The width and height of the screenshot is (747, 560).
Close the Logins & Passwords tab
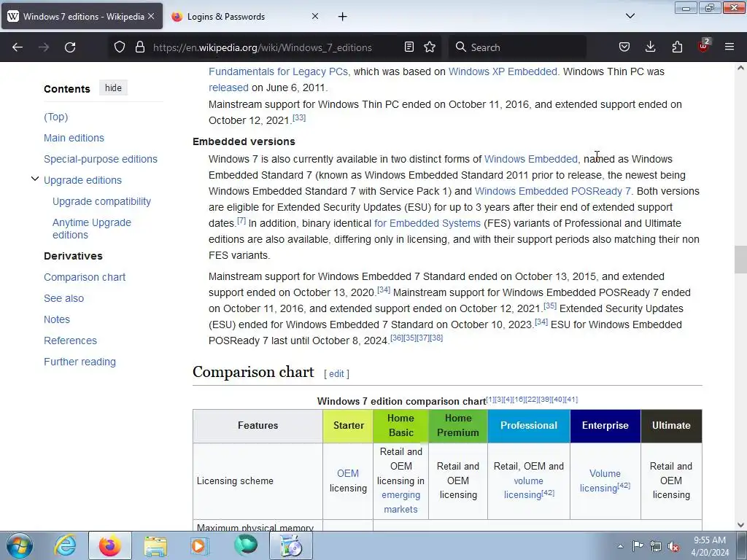[x=315, y=16]
